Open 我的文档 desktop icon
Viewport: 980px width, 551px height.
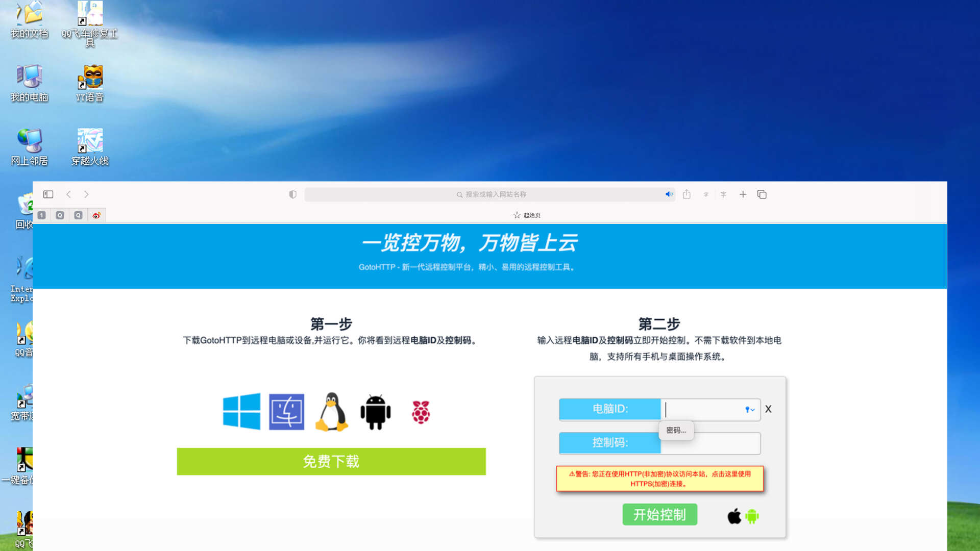point(30,19)
